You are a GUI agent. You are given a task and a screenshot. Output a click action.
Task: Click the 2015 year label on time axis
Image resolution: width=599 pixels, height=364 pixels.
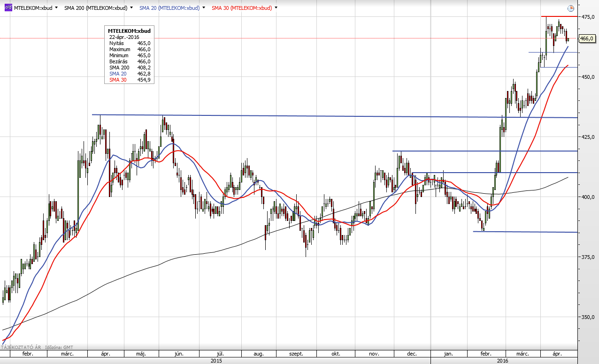216,361
